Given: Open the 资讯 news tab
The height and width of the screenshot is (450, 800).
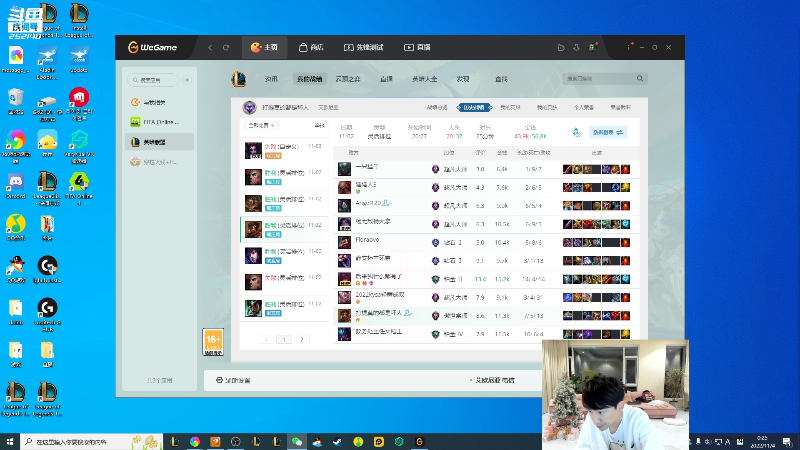Looking at the screenshot, I should tap(271, 79).
